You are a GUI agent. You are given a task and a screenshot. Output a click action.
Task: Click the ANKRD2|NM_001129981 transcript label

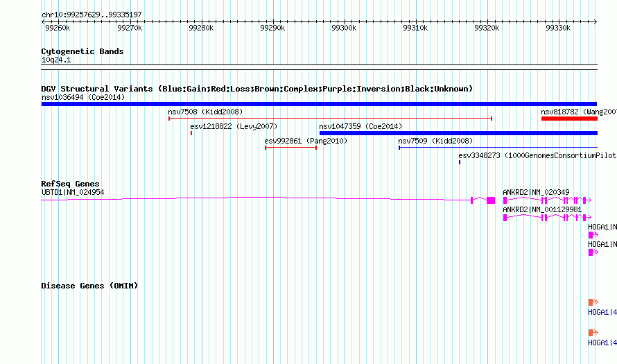[x=542, y=210]
